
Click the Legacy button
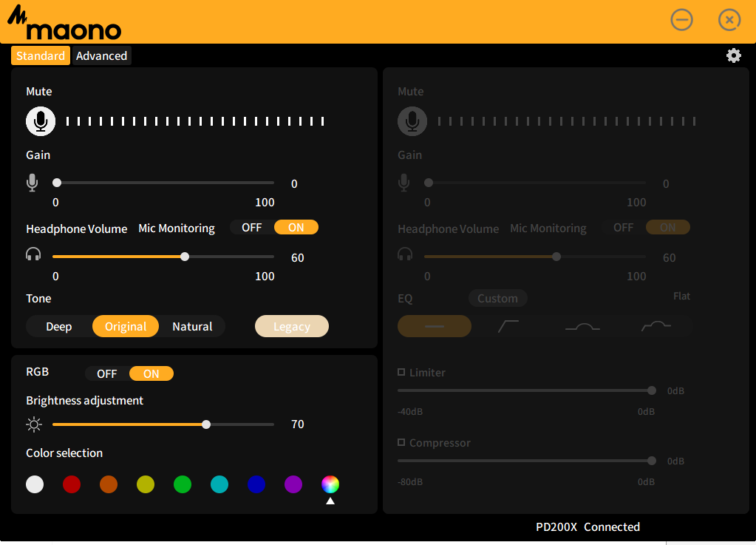(x=292, y=327)
